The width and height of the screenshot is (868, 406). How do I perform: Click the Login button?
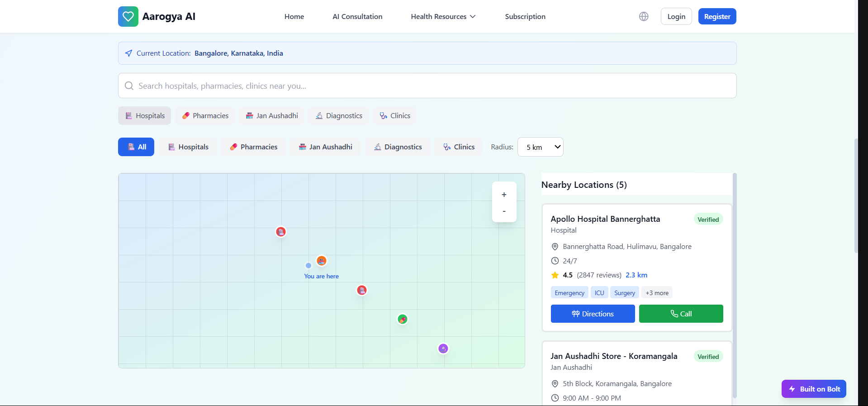click(x=676, y=16)
